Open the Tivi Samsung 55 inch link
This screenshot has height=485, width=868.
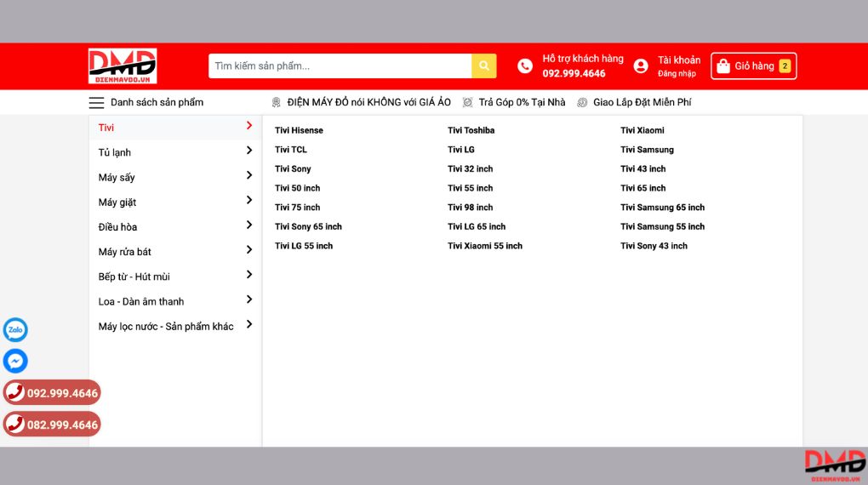(x=663, y=226)
